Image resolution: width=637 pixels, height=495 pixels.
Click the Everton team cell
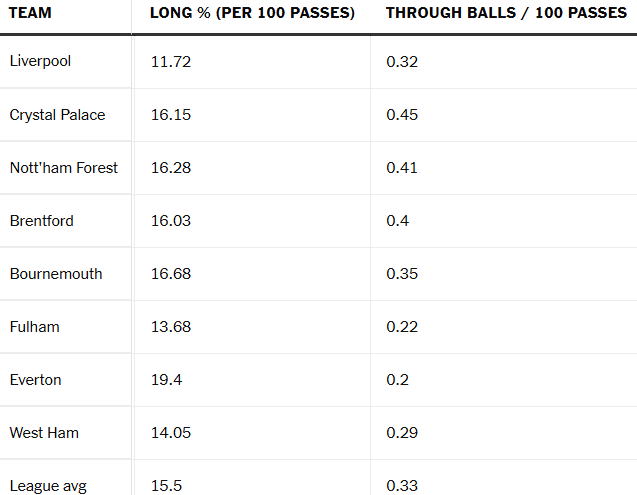(36, 380)
